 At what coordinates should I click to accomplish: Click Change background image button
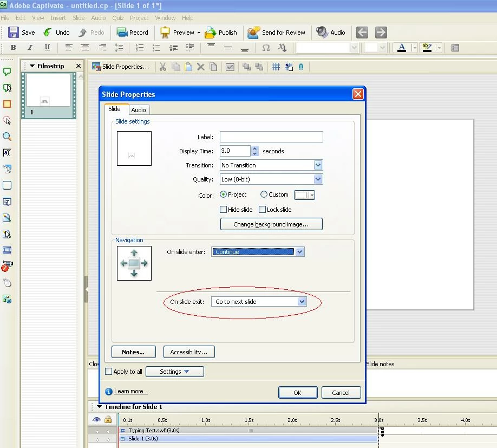coord(271,224)
